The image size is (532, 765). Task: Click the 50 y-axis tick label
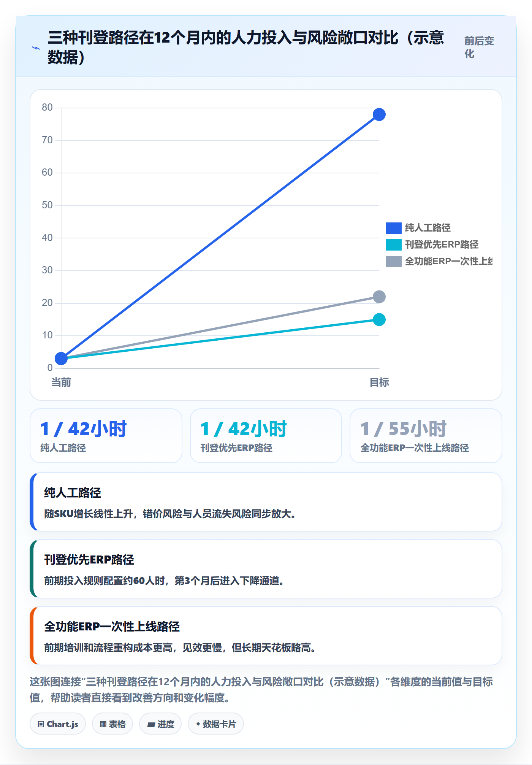[47, 205]
